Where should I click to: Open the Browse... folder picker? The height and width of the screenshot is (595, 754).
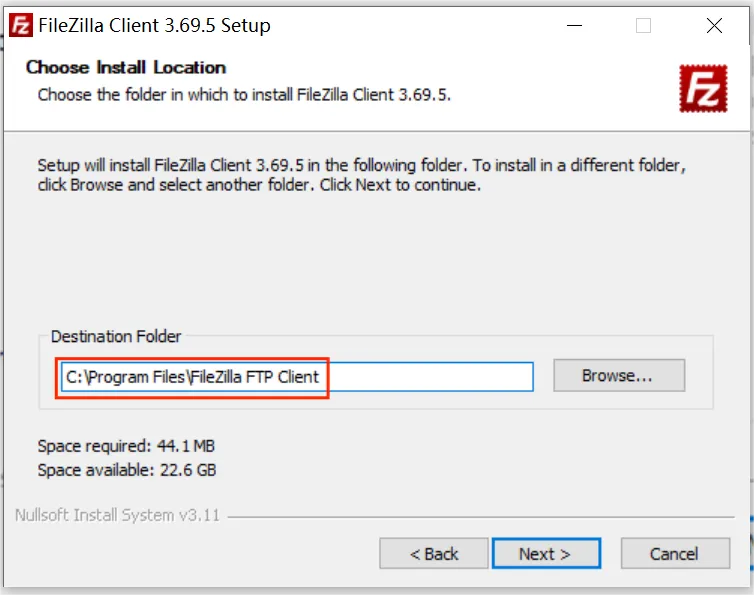tap(618, 376)
